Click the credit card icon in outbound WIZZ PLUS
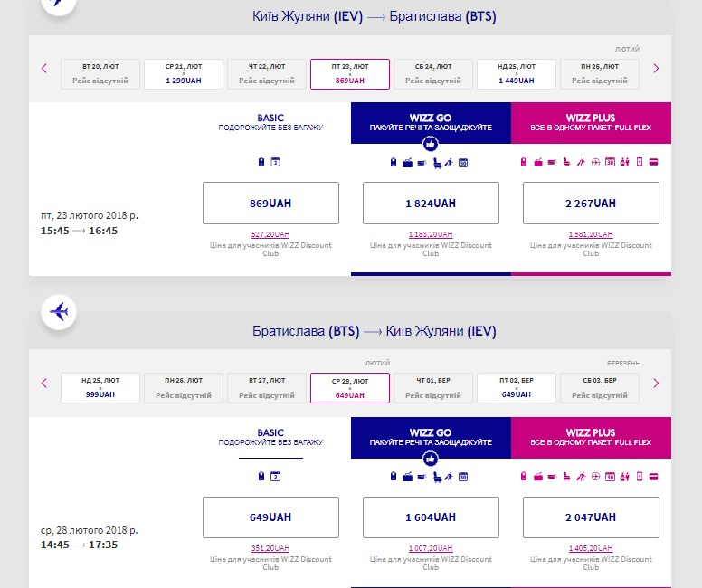This screenshot has width=702, height=588. 653,163
